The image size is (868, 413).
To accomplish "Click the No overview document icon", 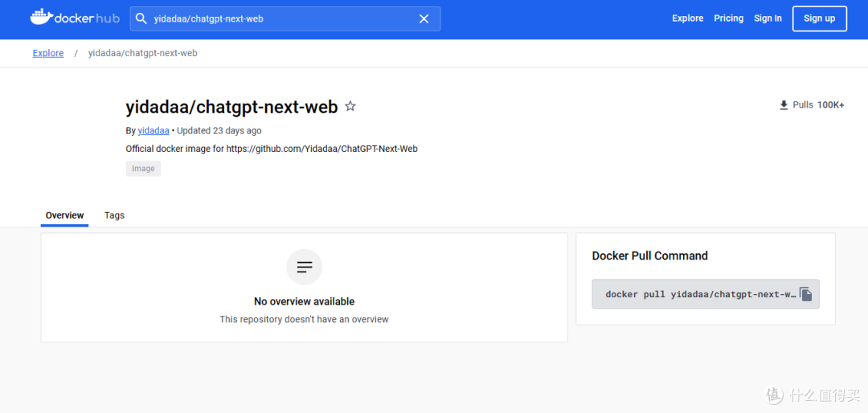I will click(304, 267).
